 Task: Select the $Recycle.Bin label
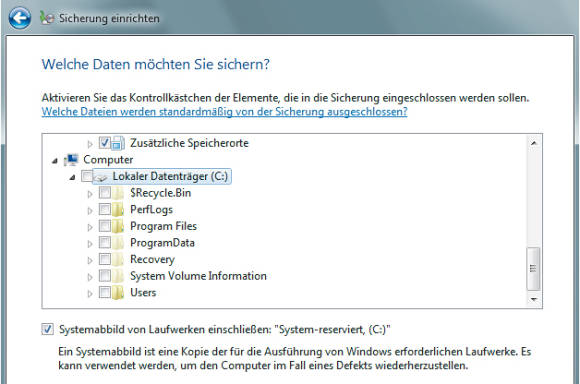tap(161, 193)
